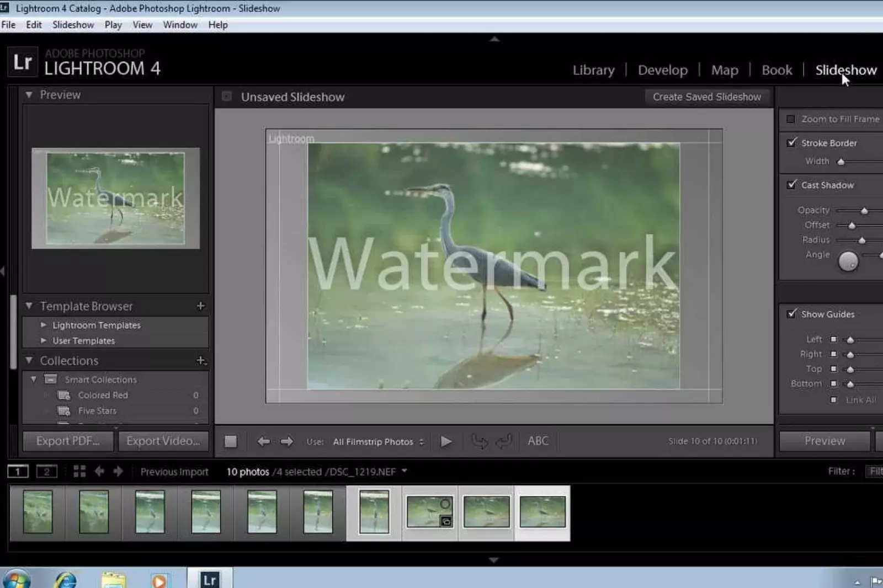This screenshot has width=883, height=588.
Task: Add text overlay with ABC button
Action: [x=538, y=441]
